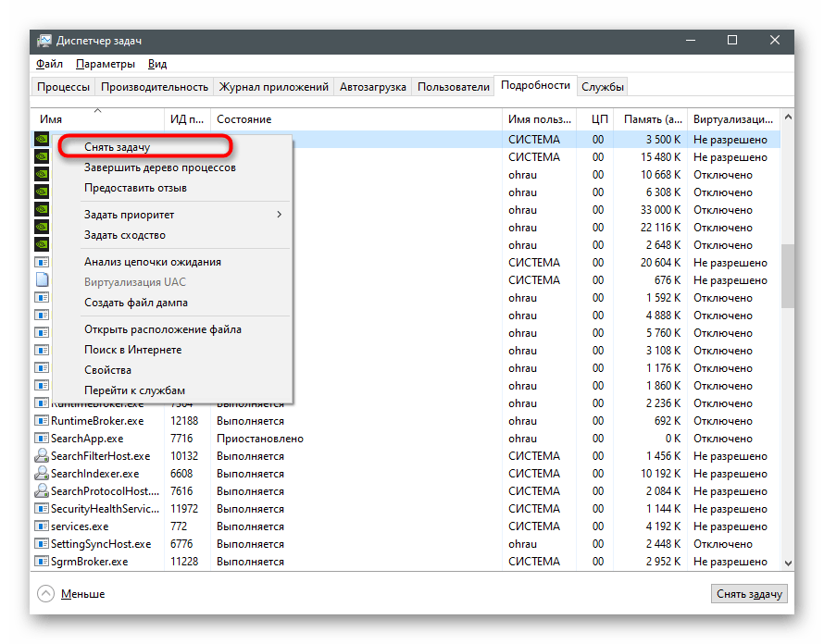Click the SearchFilterHost.exe process icon
The height and width of the screenshot is (644, 824).
[42, 456]
